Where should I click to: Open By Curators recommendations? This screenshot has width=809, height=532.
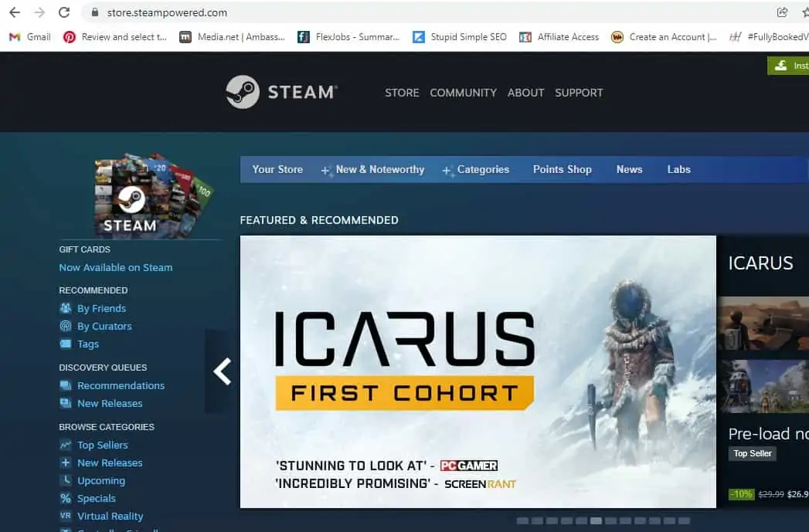pos(104,327)
